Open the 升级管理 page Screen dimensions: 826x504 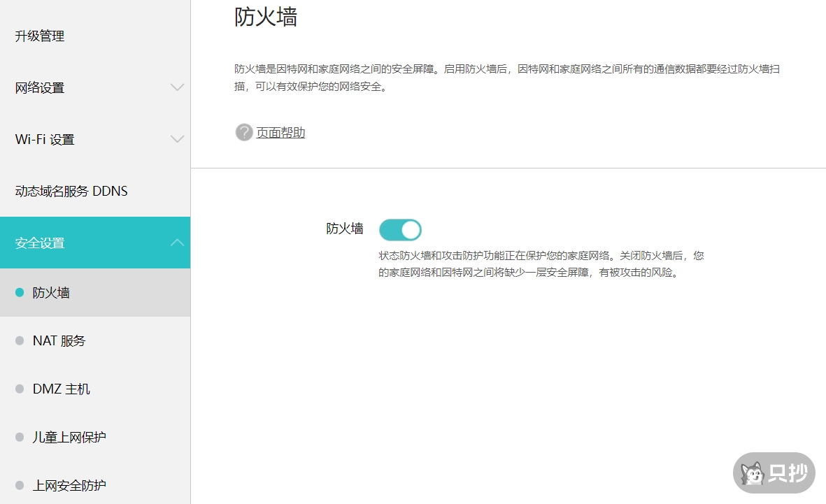[41, 36]
